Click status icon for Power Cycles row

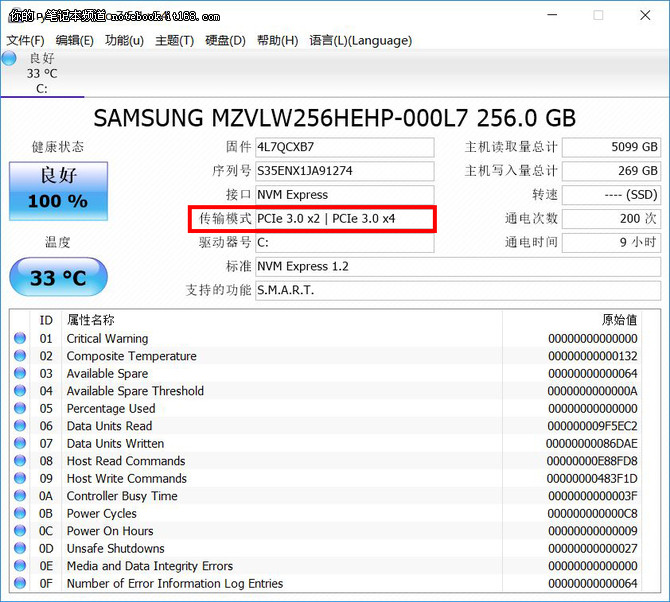point(20,514)
